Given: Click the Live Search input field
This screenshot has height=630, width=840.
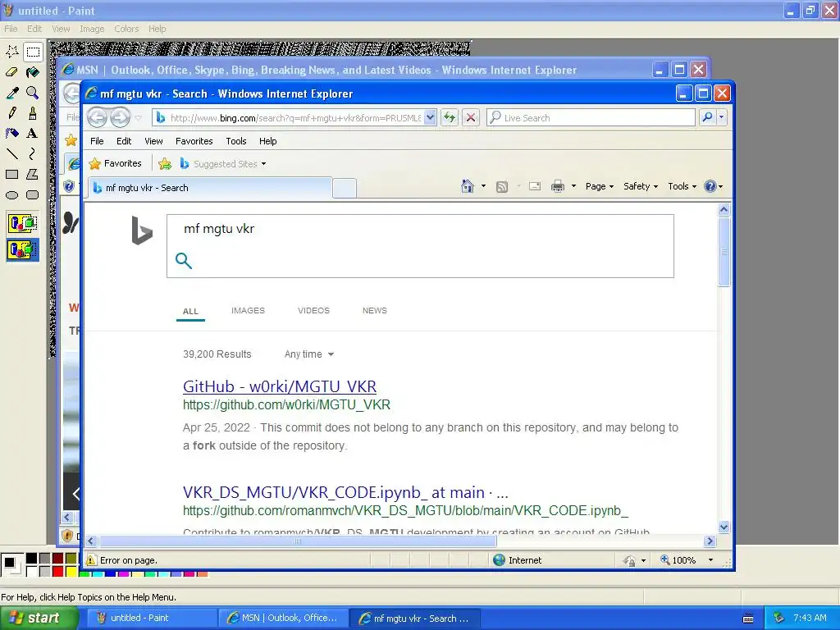Looking at the screenshot, I should (591, 117).
